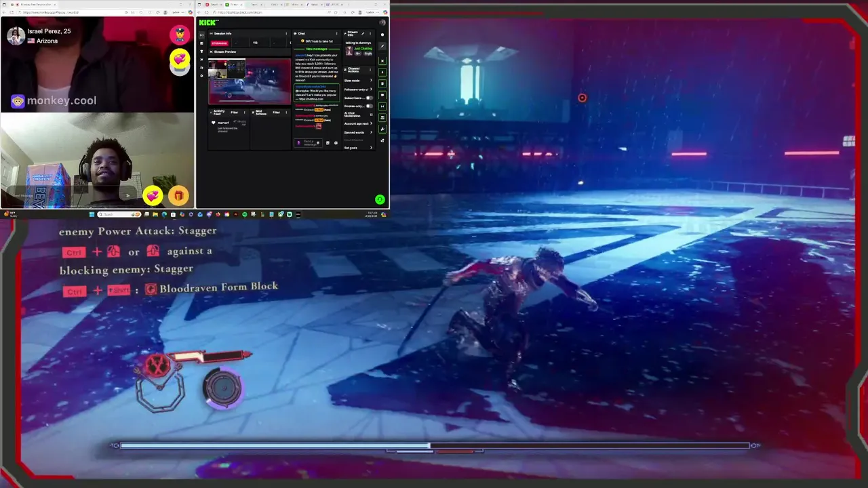Click the Kick chat Send a message field
This screenshot has height=488, width=868.
pos(309,143)
